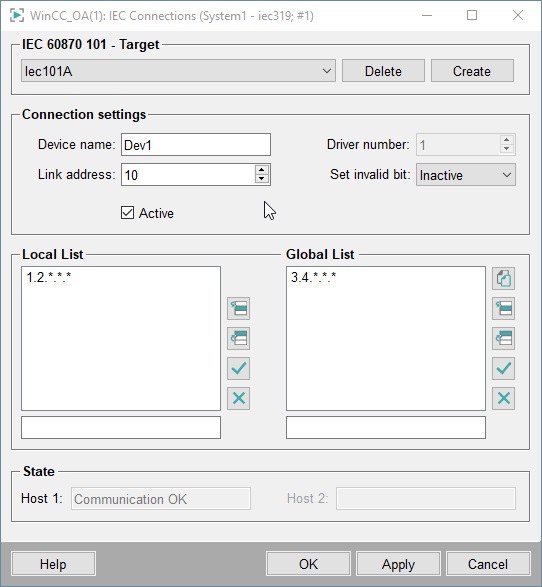Decrease Link address with down arrow
The width and height of the screenshot is (542, 587).
pos(262,179)
